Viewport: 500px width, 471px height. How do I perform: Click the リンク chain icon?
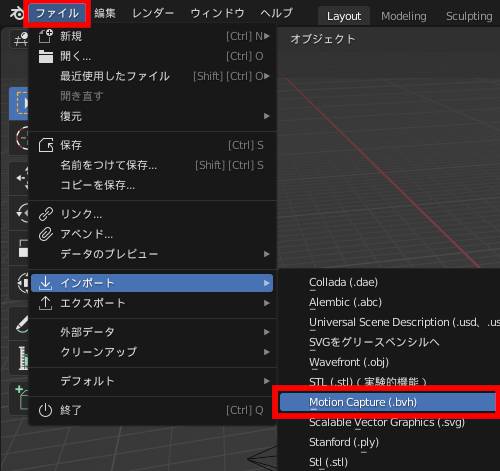tap(46, 214)
